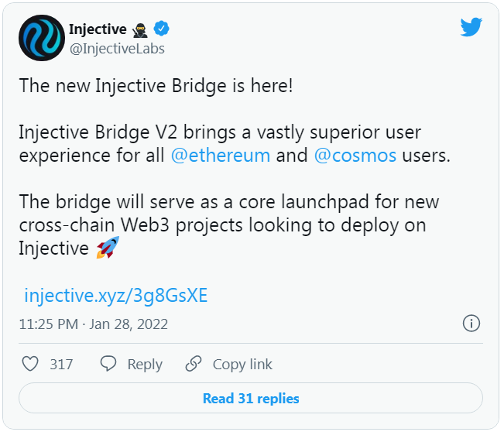The width and height of the screenshot is (504, 442).
Task: Open the @ethereum mention
Action: 221,156
